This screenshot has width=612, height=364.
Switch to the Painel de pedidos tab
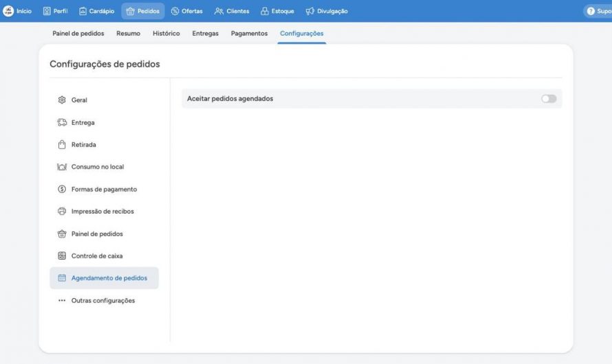(78, 34)
